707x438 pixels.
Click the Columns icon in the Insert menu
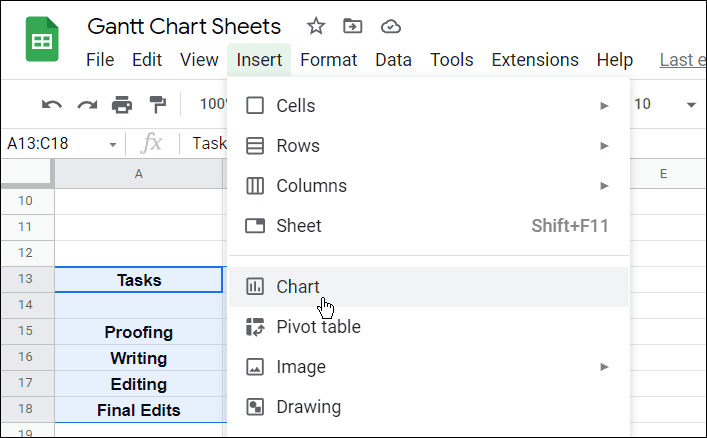(255, 186)
